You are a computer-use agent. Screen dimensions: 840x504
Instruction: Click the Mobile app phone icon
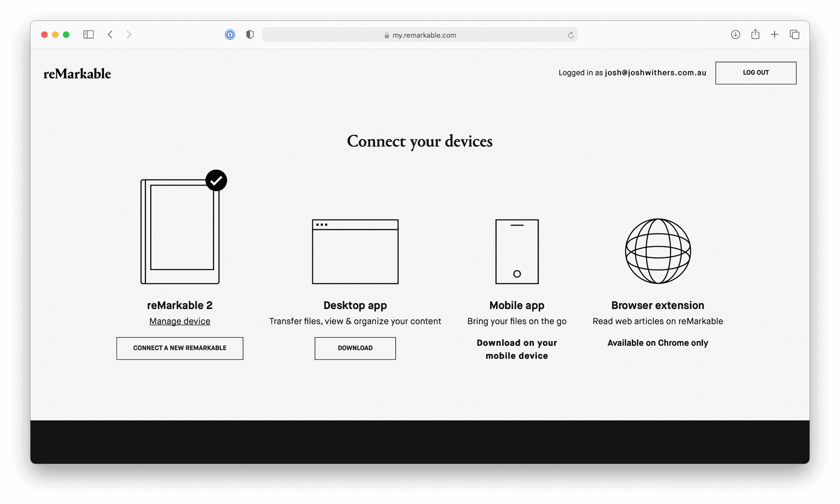pyautogui.click(x=517, y=252)
